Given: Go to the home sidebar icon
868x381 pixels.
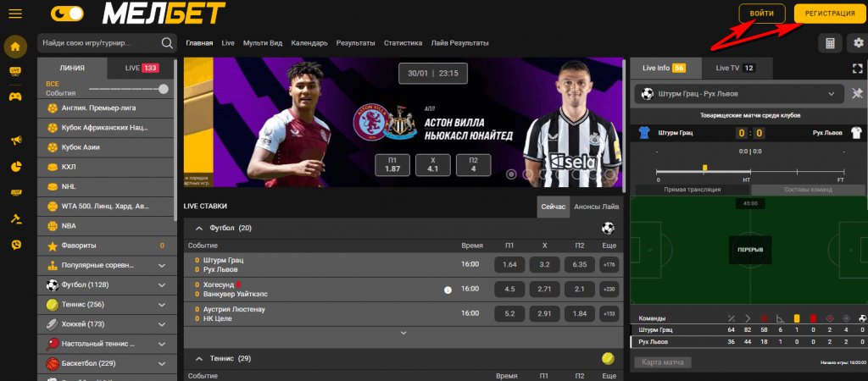Looking at the screenshot, I should pyautogui.click(x=15, y=47).
